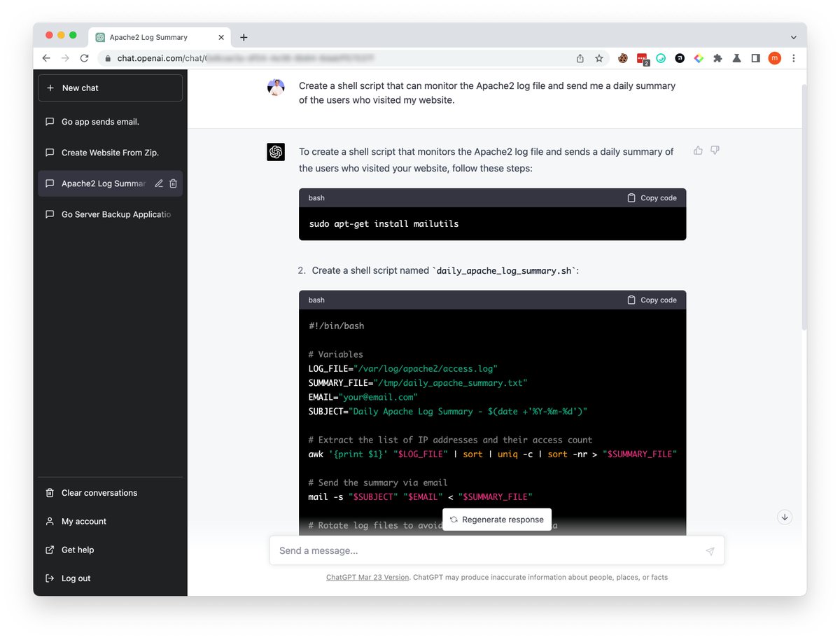Open My account
The width and height of the screenshot is (840, 640).
pos(110,522)
